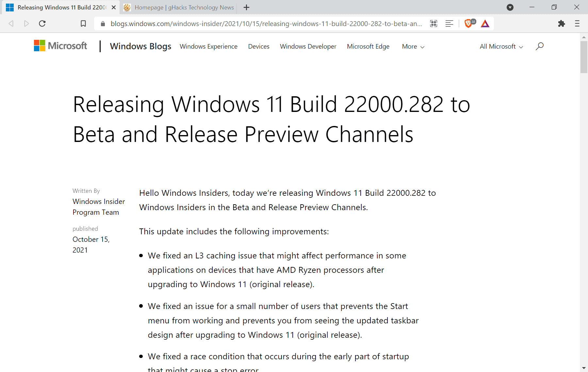Open a new tab with the plus button
The image size is (588, 372).
tap(246, 7)
